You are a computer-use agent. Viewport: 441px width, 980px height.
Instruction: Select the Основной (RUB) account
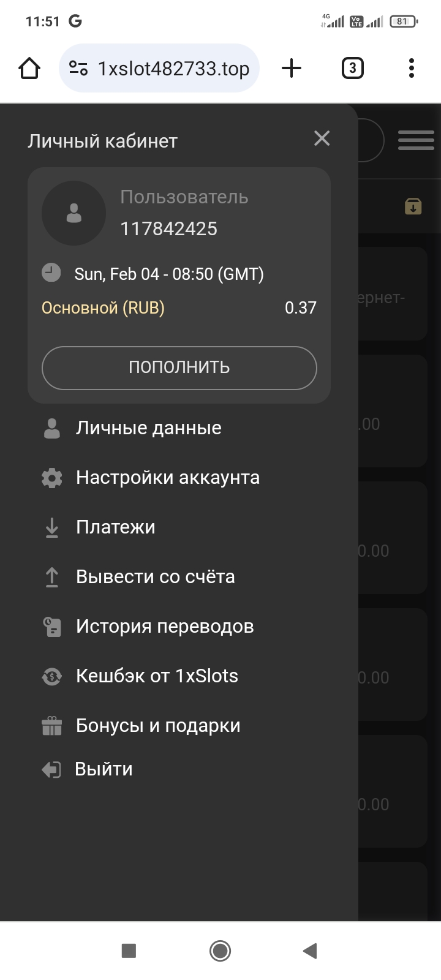[103, 307]
